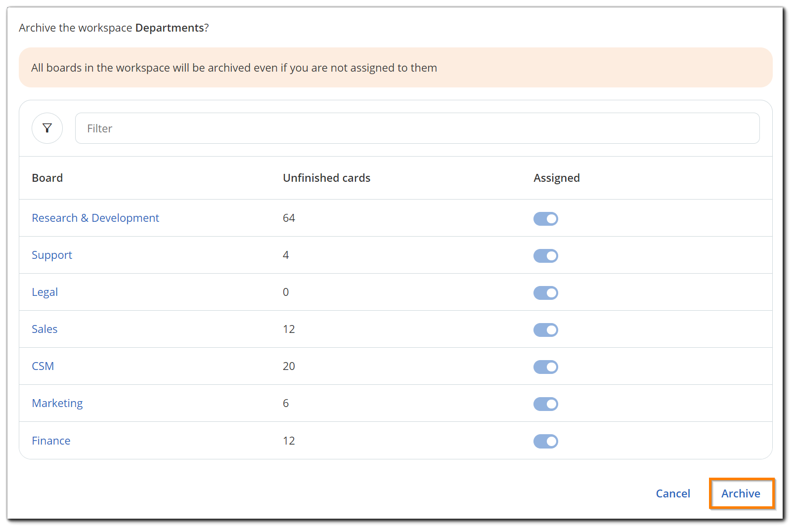Click the Unfinished cards column header
Screen dimensions: 796x532
326,178
